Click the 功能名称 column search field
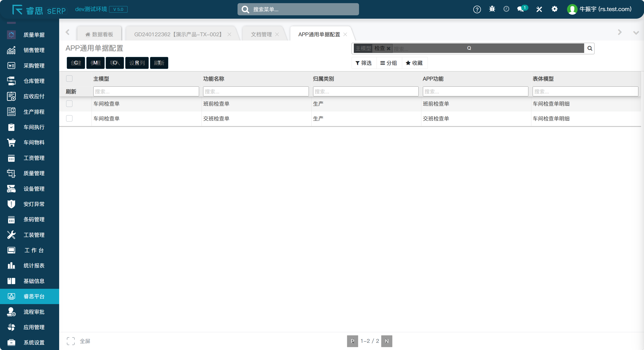Screen dimensions: 644x350 [x=256, y=92]
